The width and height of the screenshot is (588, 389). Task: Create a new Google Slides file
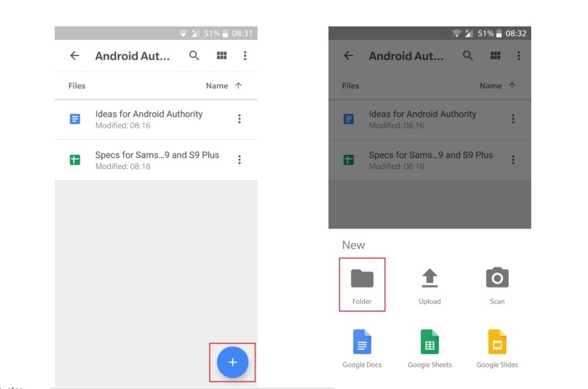pyautogui.click(x=497, y=348)
